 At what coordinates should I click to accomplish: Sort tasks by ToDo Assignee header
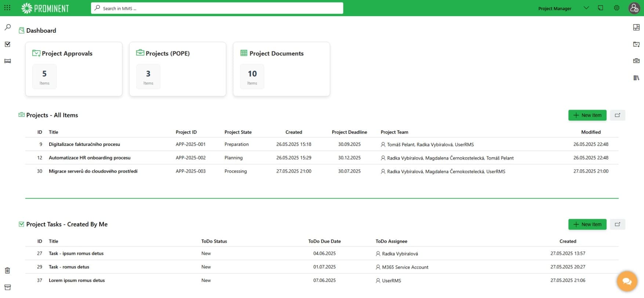point(391,241)
